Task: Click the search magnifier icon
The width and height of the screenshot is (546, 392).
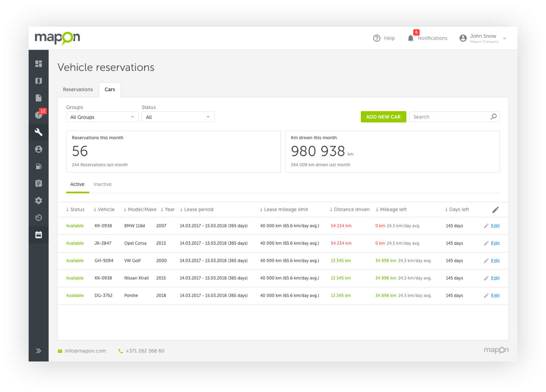Action: coord(493,117)
